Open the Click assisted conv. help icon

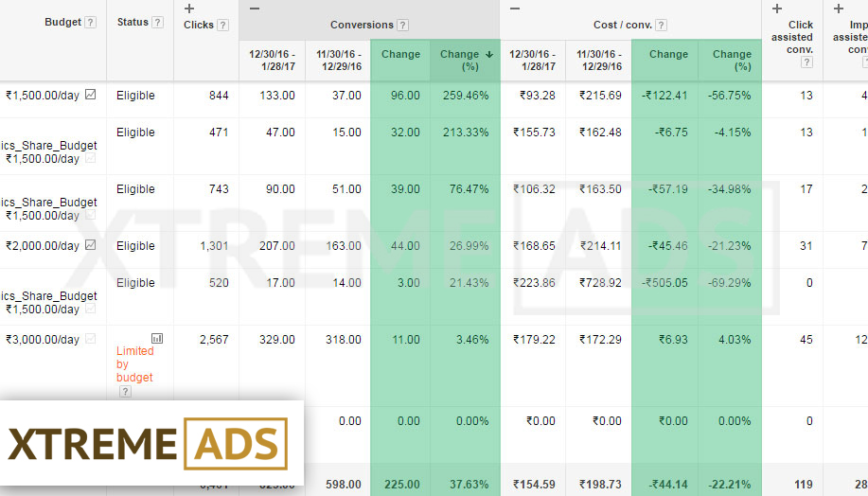806,62
